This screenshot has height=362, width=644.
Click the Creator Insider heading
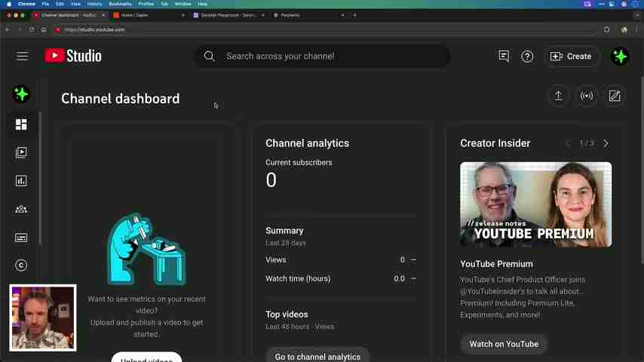tap(495, 143)
